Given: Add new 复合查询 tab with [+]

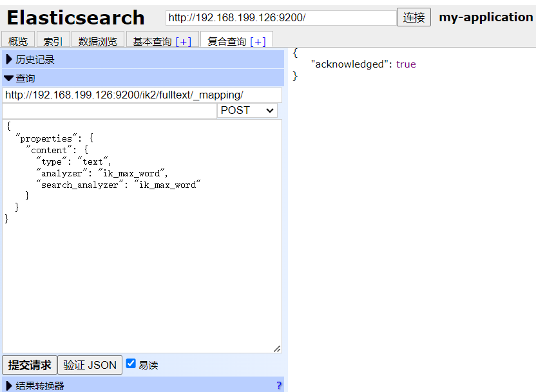Looking at the screenshot, I should click(258, 42).
